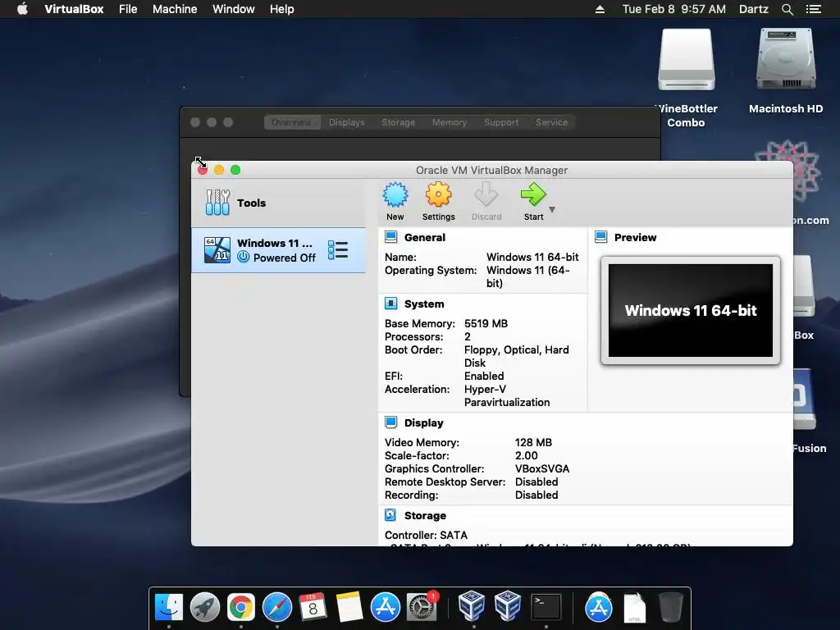Open the VirtualBox application menu
This screenshot has height=630, width=840.
click(x=74, y=9)
